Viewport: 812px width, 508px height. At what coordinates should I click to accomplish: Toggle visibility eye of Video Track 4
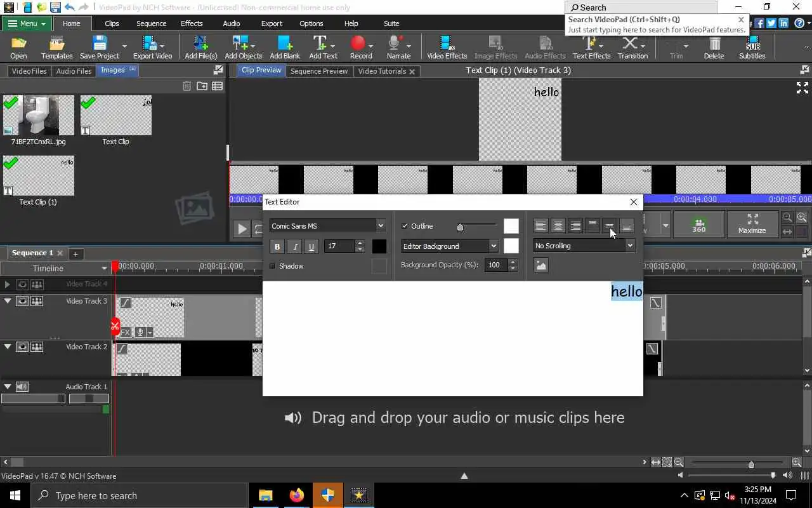[x=22, y=284]
